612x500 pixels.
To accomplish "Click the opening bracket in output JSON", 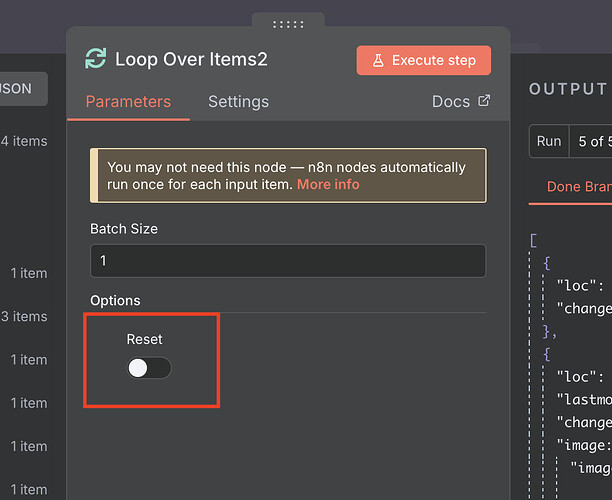I will pos(534,240).
